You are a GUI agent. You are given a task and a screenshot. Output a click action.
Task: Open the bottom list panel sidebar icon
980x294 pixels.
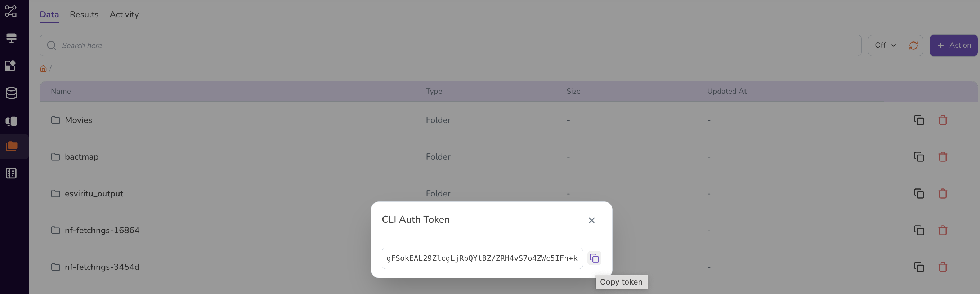point(12,173)
